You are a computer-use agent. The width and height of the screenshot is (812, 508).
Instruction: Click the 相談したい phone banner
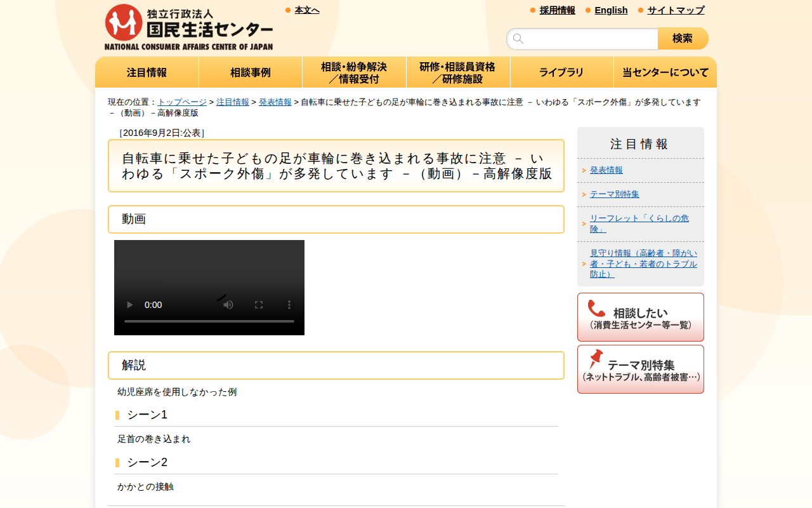tap(641, 317)
